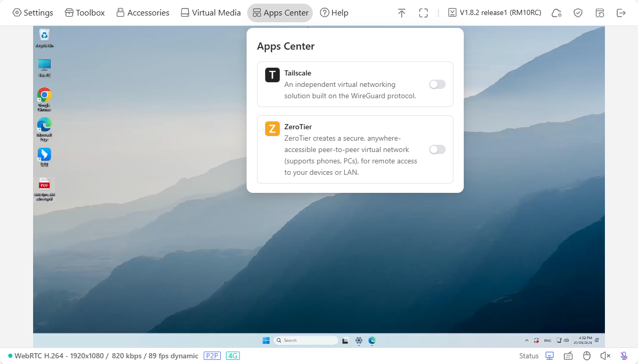
Task: Enable the Tailscale toggle switch
Action: 437,84
